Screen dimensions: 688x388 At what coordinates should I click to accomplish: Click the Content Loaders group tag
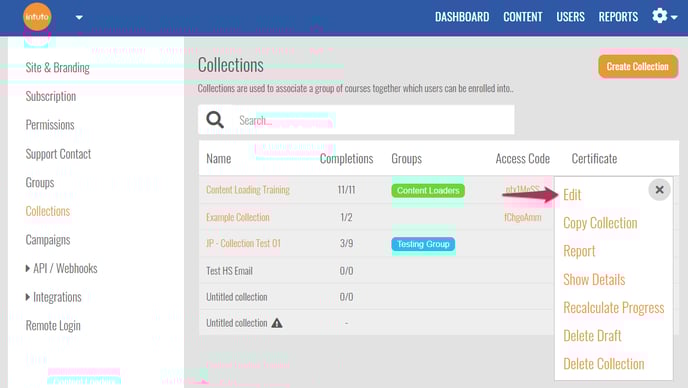click(428, 190)
